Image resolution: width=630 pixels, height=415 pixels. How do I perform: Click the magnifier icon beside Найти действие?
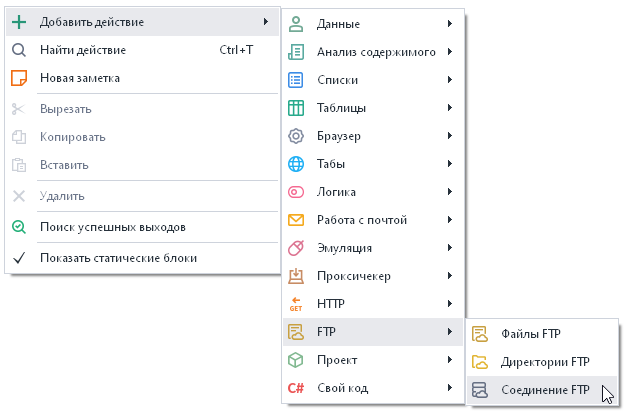18,49
